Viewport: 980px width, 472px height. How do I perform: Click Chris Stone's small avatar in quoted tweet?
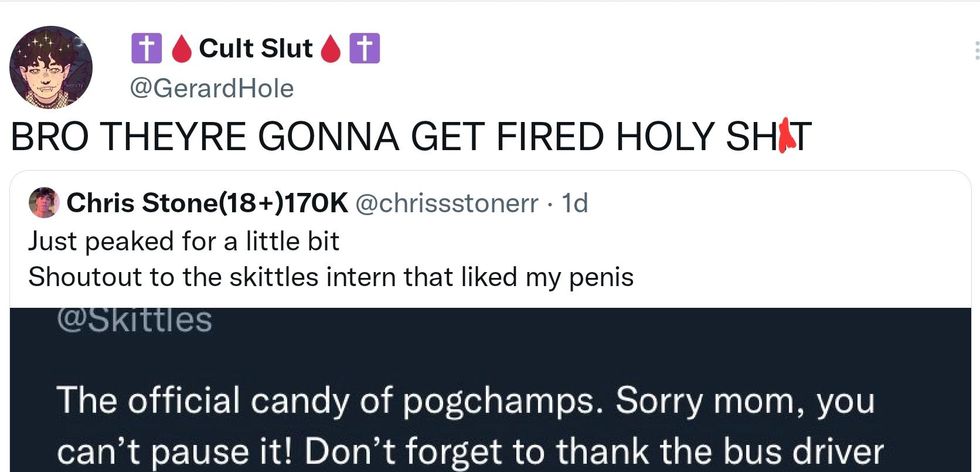(x=43, y=203)
